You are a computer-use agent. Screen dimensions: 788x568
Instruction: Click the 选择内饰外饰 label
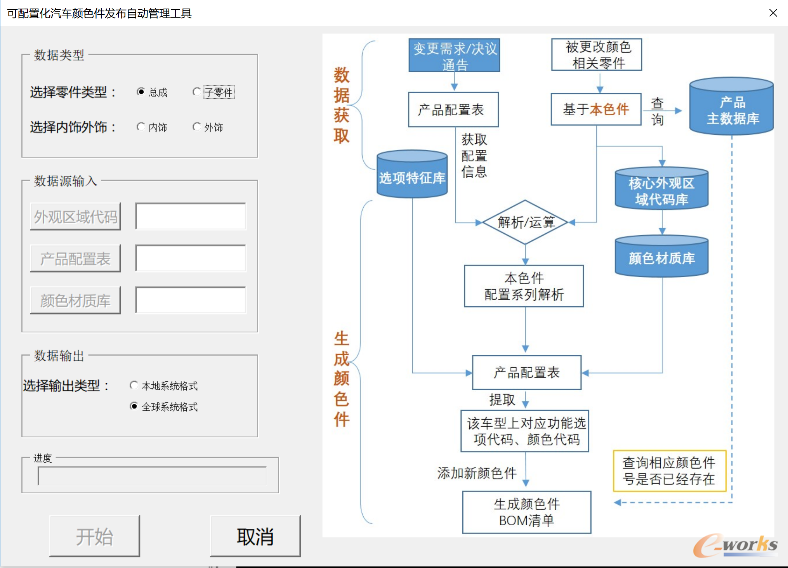(73, 127)
